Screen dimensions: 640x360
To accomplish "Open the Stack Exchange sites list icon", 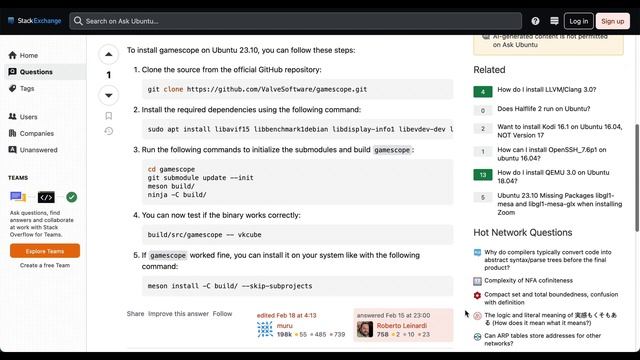I will 554,21.
